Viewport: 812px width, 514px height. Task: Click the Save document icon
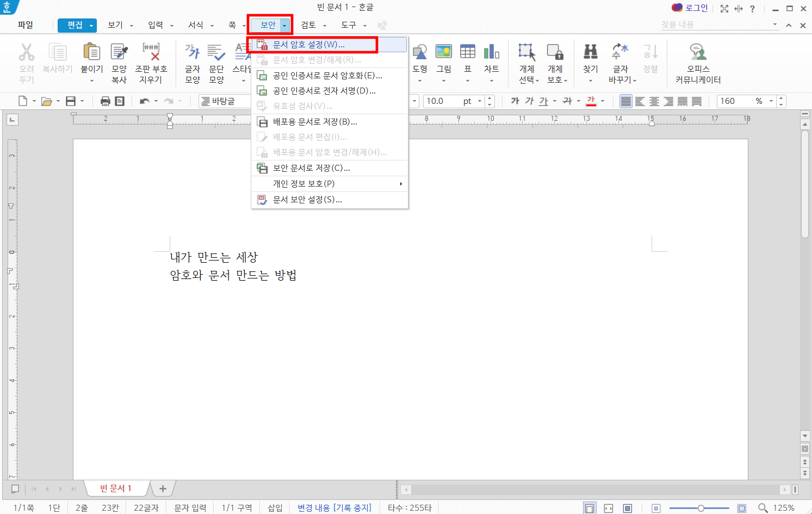pos(71,101)
